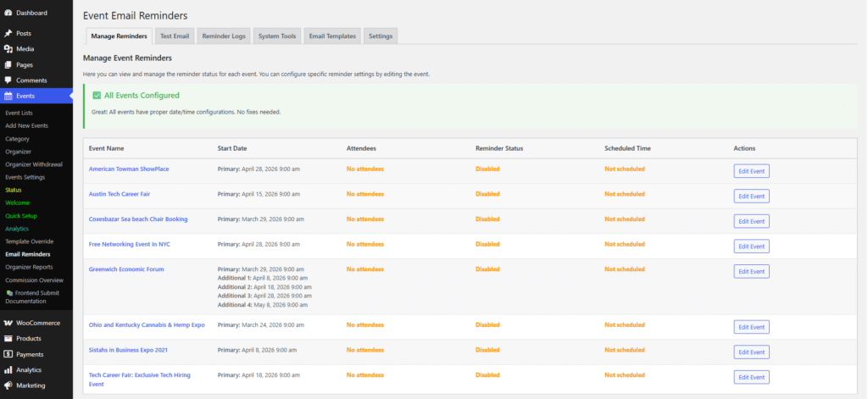Switch to the Test Email tab

pos(175,36)
